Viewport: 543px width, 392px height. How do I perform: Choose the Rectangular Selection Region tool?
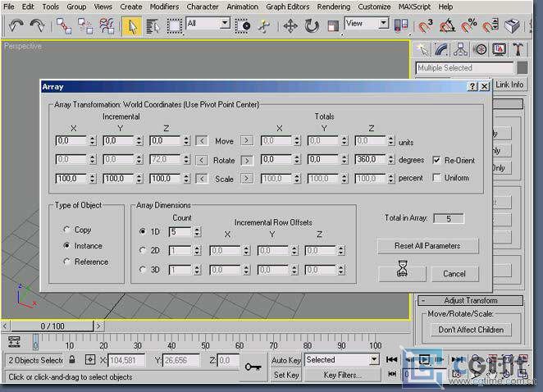click(174, 26)
